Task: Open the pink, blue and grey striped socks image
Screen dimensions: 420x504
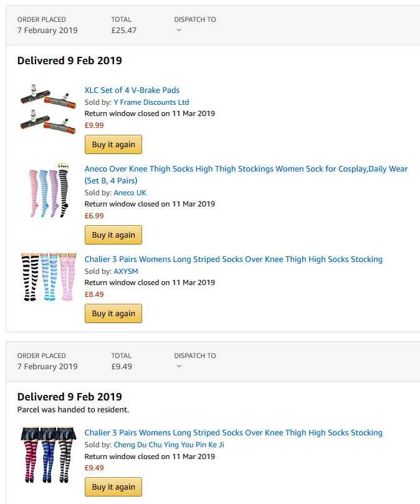Action: click(49, 455)
